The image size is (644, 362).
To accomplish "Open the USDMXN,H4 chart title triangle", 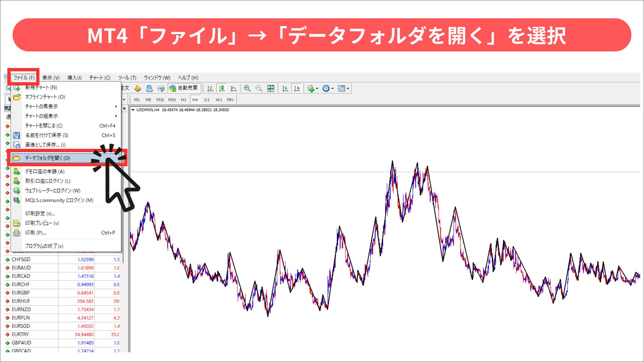I will pyautogui.click(x=133, y=110).
